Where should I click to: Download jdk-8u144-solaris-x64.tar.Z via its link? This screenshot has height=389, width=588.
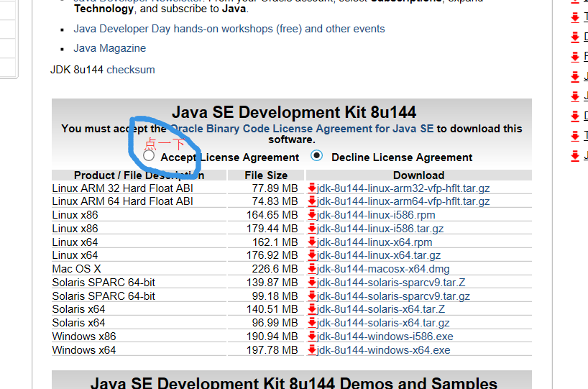381,309
